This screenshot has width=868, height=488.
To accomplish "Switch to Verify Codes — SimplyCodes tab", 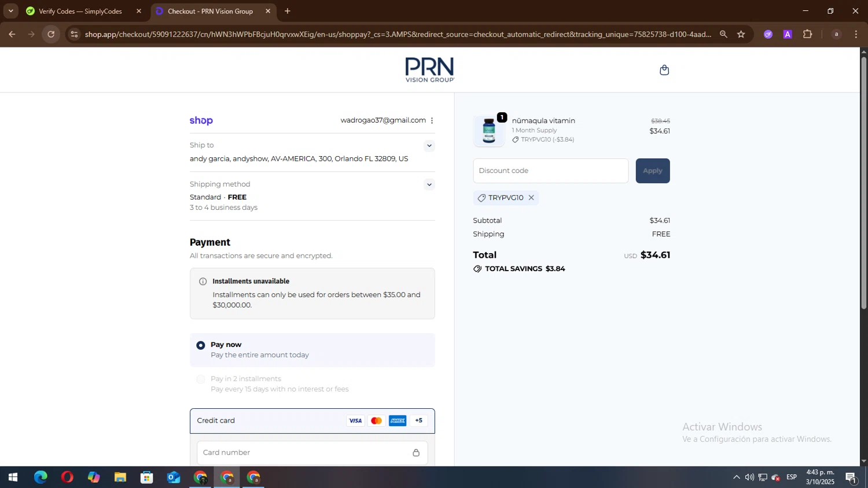I will (84, 11).
